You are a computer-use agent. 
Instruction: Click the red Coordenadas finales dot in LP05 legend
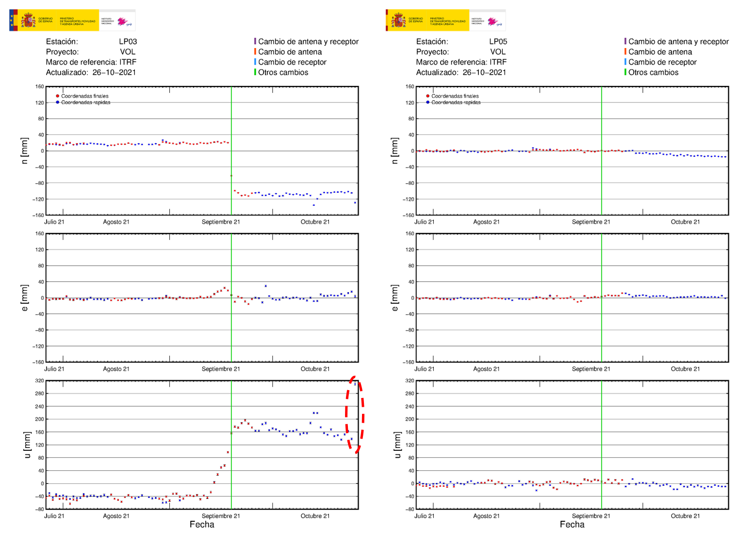[x=427, y=96]
